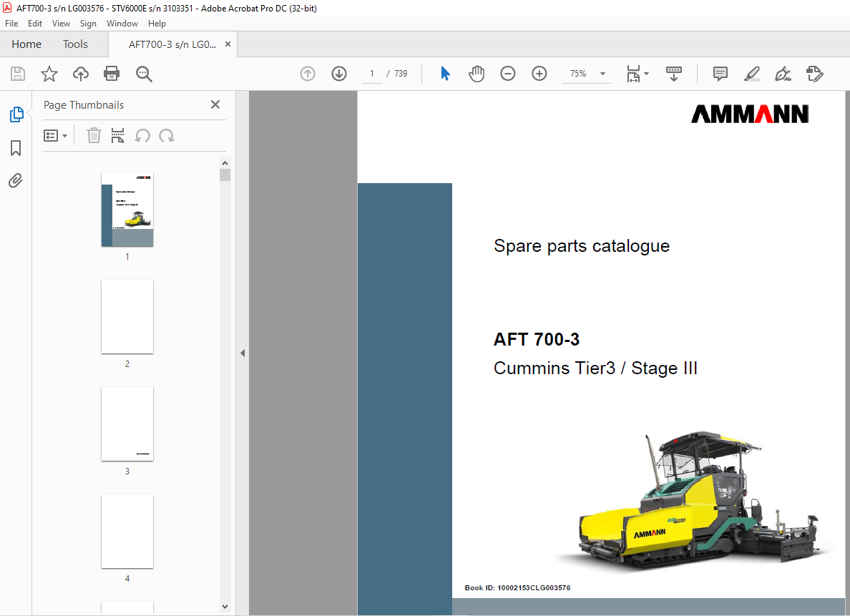Image resolution: width=850 pixels, height=616 pixels.
Task: Close the AFT700-3 document tab
Action: 228,44
